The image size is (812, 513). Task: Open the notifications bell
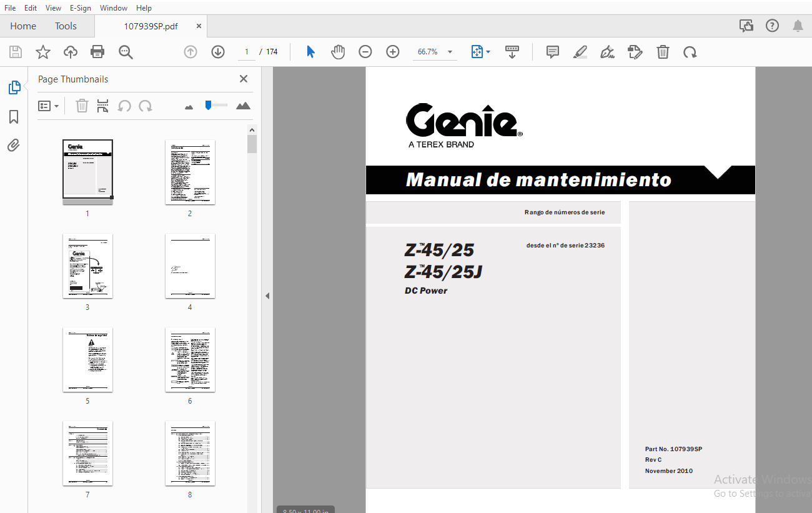point(798,26)
